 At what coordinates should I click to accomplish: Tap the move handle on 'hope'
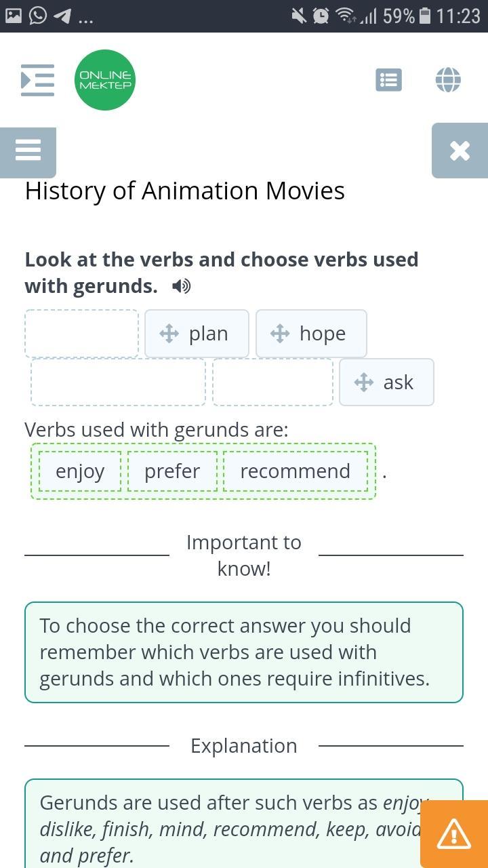point(280,334)
